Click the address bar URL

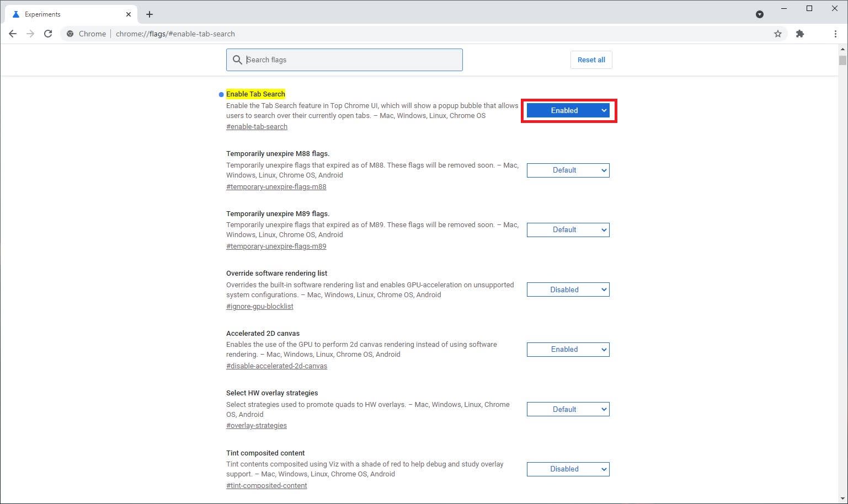pos(175,34)
